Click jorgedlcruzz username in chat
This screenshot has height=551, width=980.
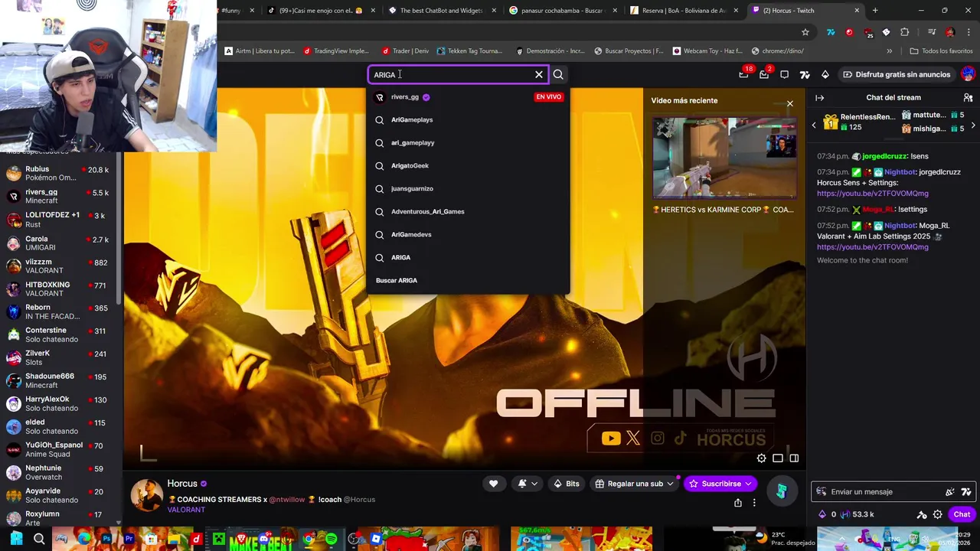(884, 156)
